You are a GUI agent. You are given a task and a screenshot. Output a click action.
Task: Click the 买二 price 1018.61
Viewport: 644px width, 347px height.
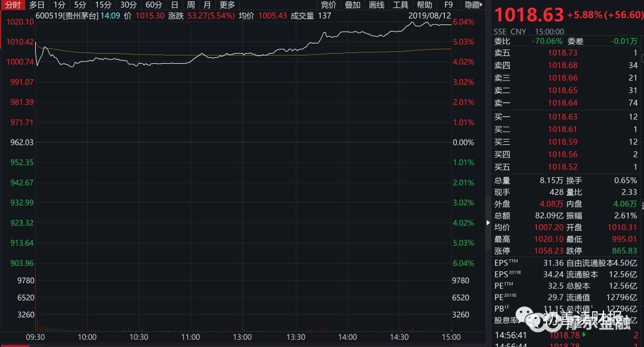tap(562, 129)
